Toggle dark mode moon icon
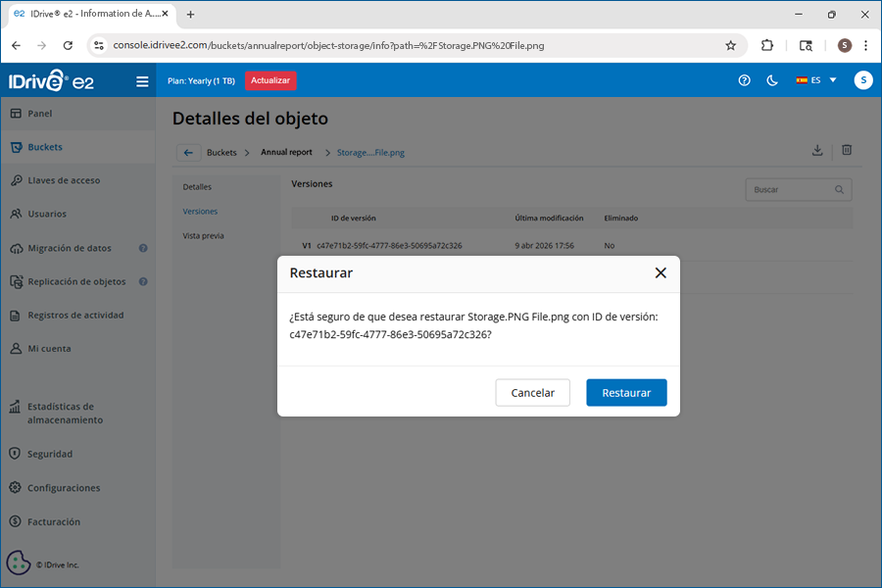This screenshot has height=588, width=882. (772, 80)
